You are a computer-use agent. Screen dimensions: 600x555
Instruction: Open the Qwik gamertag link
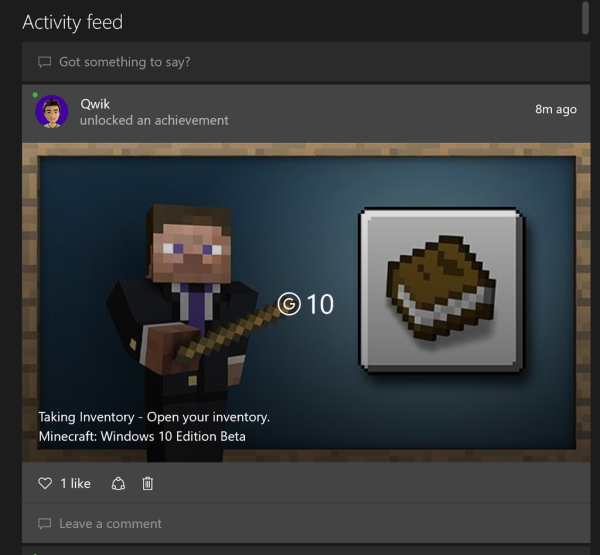click(x=95, y=104)
